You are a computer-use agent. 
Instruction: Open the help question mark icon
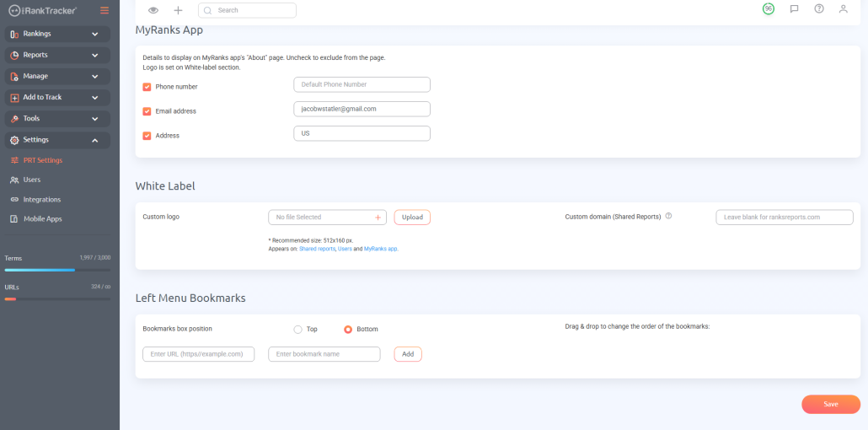[x=819, y=9]
